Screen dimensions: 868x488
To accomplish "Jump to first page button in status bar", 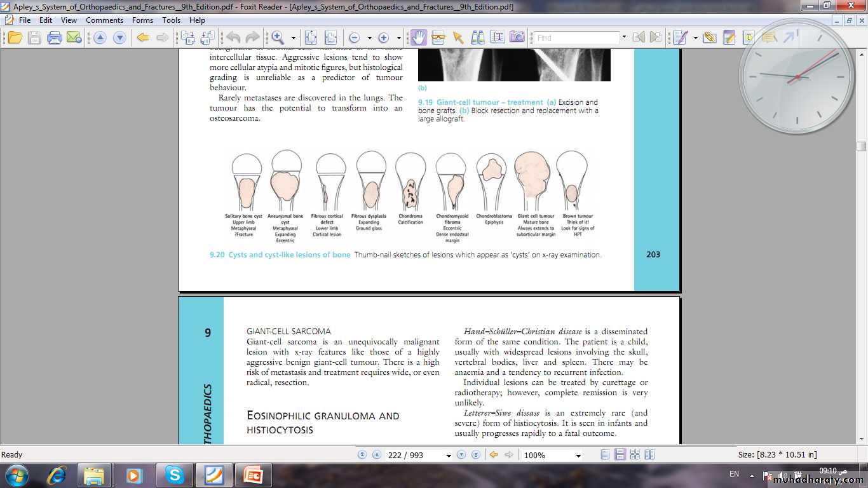I will [x=362, y=455].
